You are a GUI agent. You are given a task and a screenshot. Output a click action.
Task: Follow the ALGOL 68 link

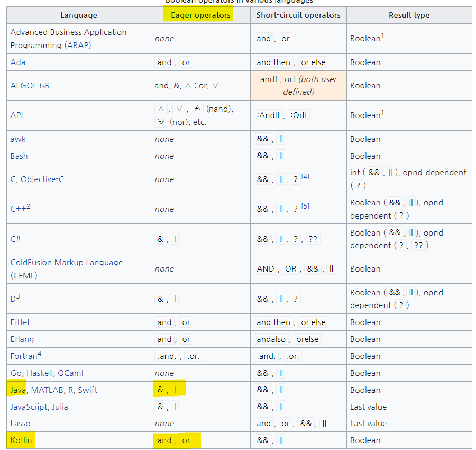pyautogui.click(x=30, y=86)
